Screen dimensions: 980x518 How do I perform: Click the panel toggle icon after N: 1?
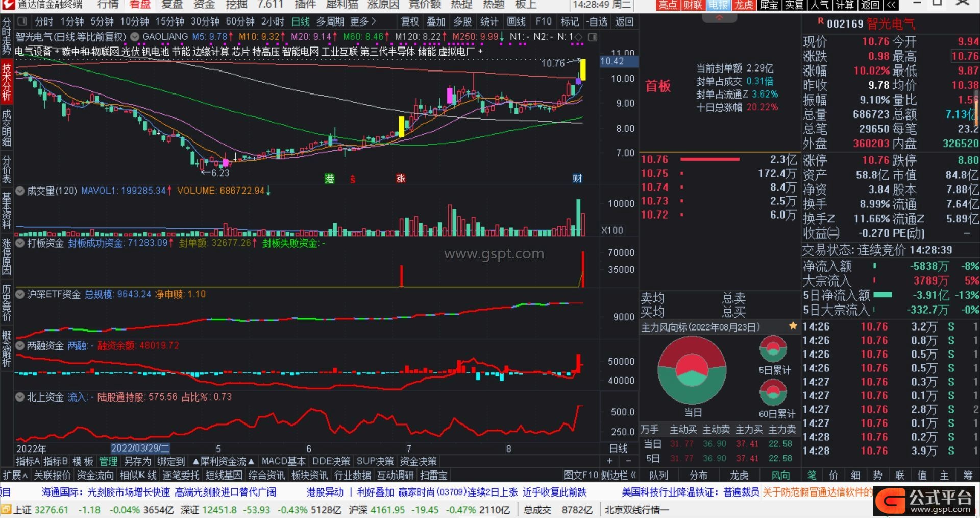point(593,37)
